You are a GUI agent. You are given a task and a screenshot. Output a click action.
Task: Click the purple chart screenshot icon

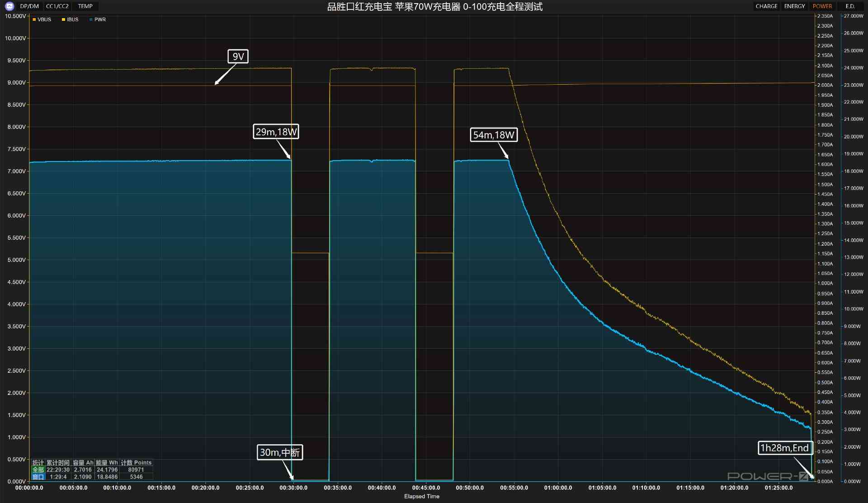click(10, 6)
